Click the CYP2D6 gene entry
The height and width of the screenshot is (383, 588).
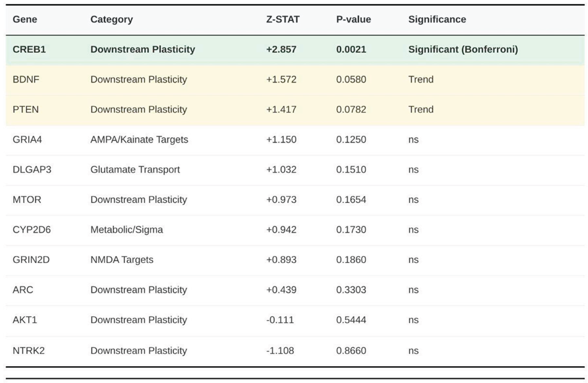[31, 230]
